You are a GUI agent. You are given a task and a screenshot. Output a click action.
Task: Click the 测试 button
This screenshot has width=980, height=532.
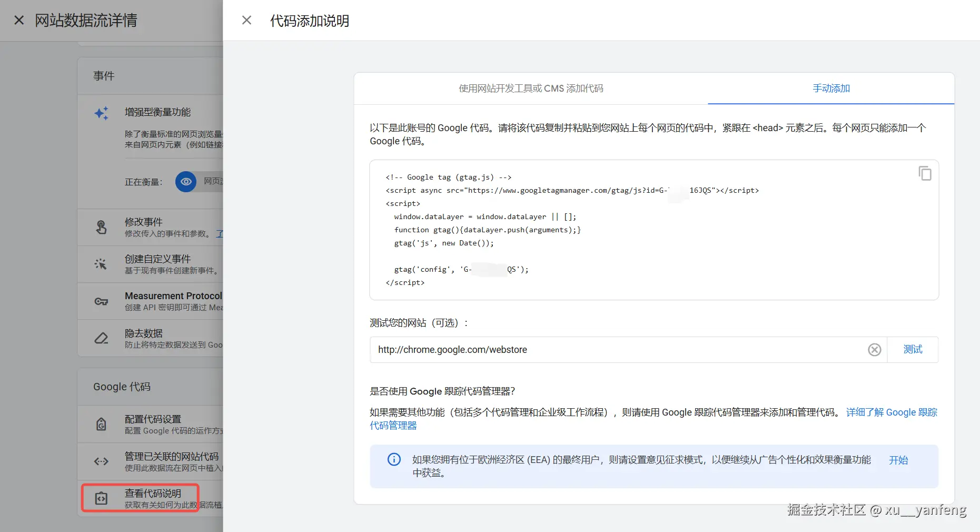(913, 350)
